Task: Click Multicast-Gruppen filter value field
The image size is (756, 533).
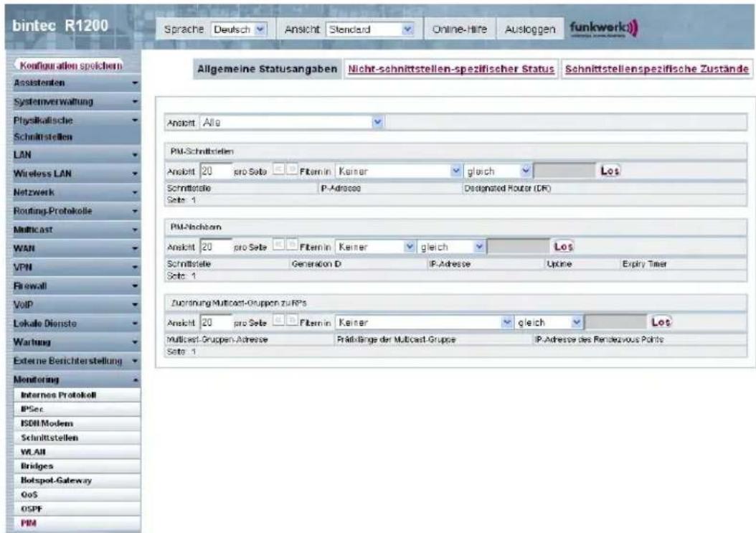Action: coord(615,322)
